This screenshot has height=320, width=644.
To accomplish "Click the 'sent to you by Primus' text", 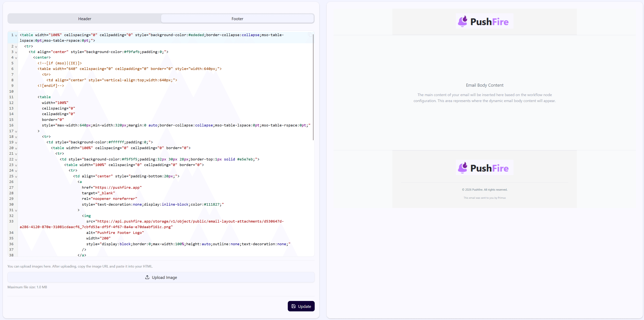I will pos(484,198).
